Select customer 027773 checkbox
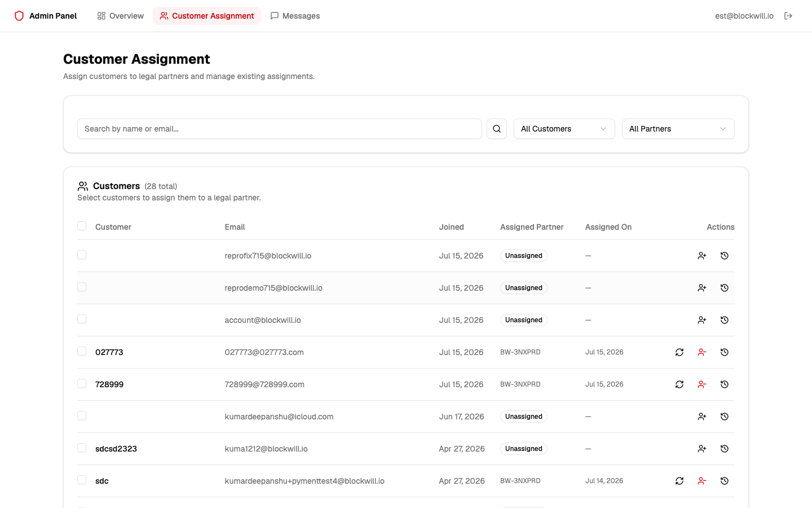This screenshot has height=508, width=812. (x=82, y=351)
